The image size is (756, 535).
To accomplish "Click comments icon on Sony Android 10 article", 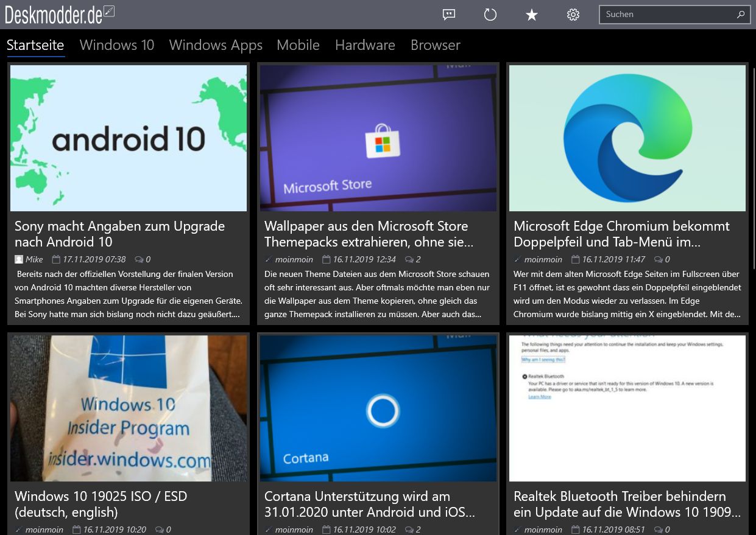I will pyautogui.click(x=139, y=259).
